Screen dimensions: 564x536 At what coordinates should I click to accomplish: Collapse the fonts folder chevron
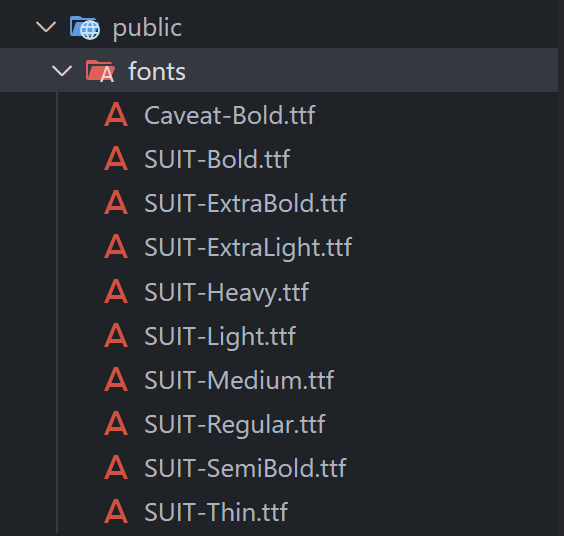(x=62, y=71)
